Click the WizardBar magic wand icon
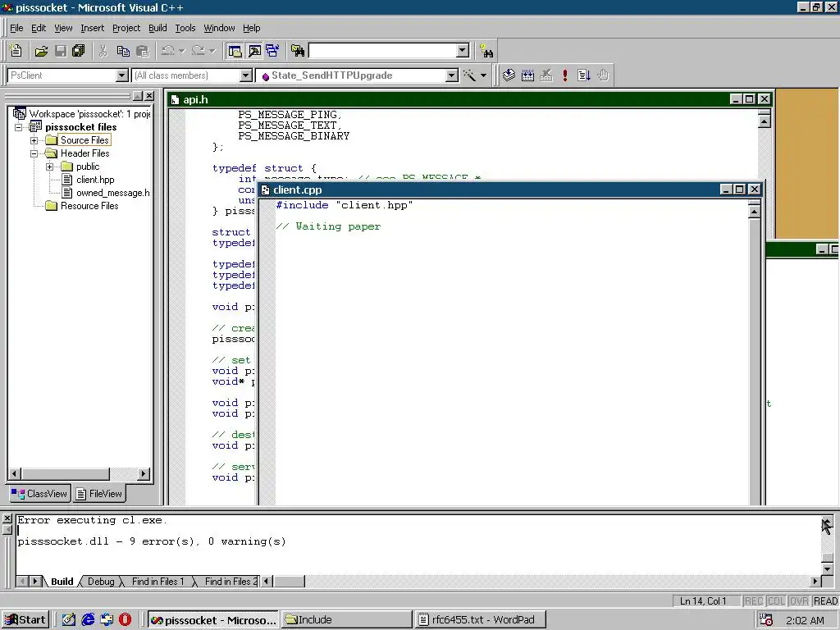 469,75
